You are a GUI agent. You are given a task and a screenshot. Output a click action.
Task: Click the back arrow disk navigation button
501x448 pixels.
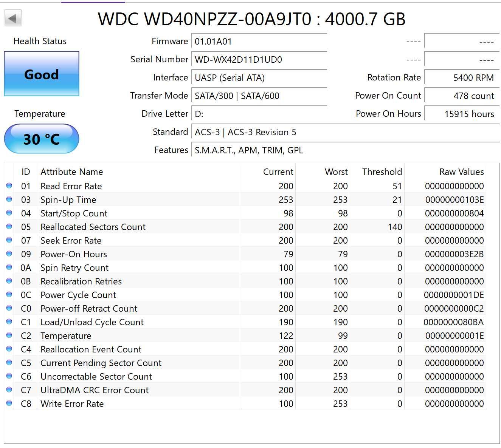[13, 18]
